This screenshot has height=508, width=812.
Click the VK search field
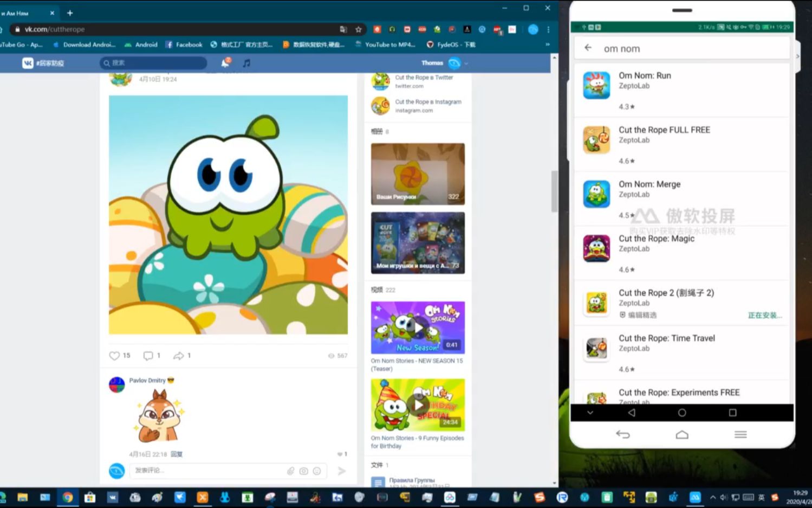pyautogui.click(x=153, y=63)
